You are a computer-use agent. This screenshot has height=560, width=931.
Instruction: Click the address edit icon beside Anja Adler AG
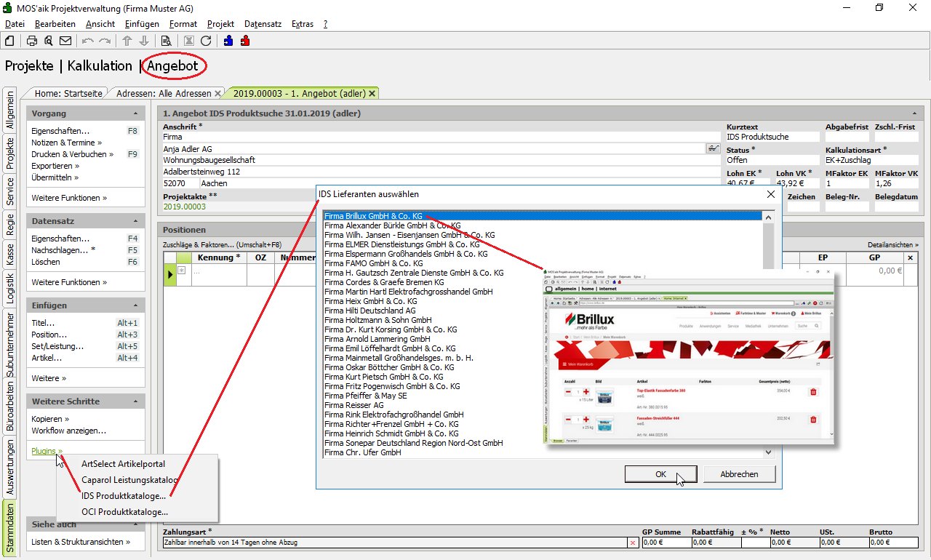pos(713,148)
